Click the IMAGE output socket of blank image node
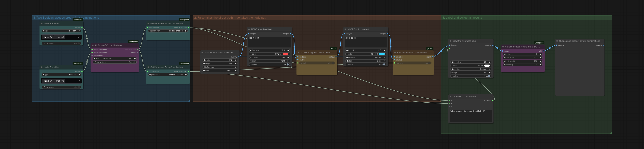This screenshot has width=644, height=149. pos(238,57)
